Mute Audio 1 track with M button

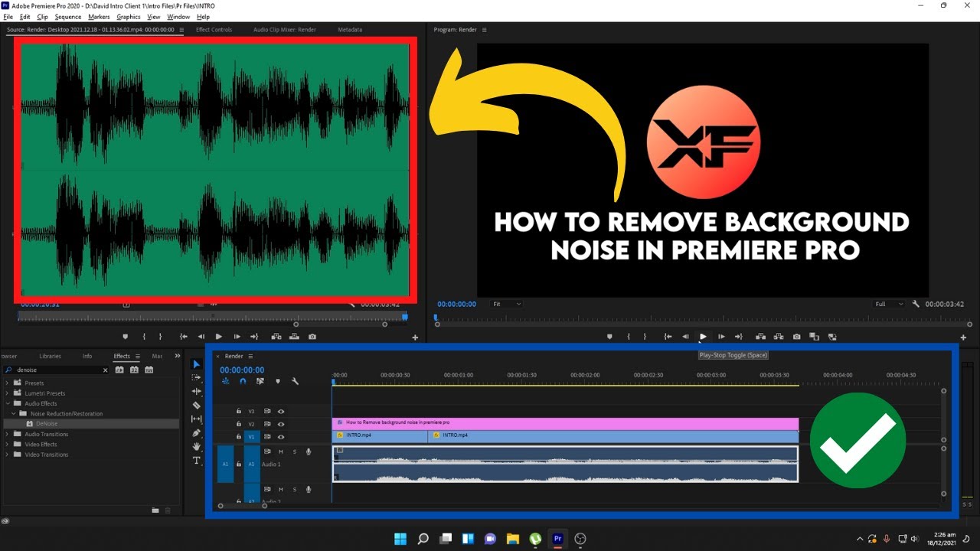click(280, 452)
